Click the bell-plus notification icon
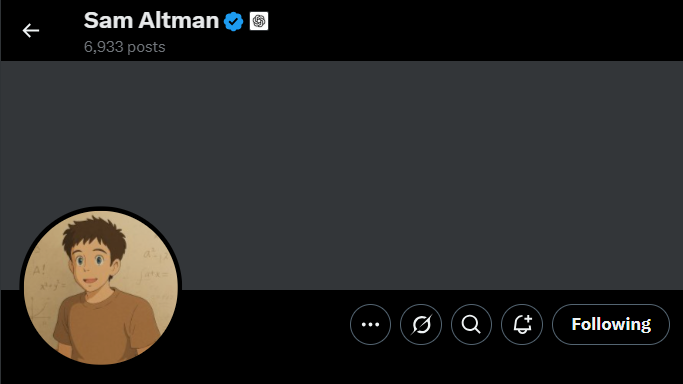 point(522,324)
